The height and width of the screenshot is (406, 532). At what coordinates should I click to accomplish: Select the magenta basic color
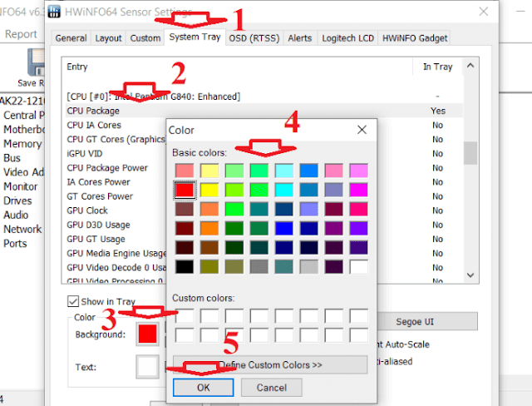point(358,190)
